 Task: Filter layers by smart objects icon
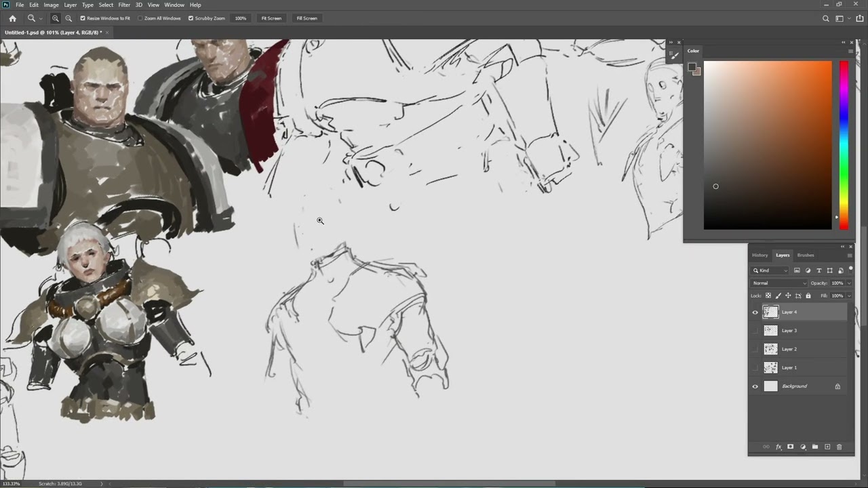coord(840,270)
